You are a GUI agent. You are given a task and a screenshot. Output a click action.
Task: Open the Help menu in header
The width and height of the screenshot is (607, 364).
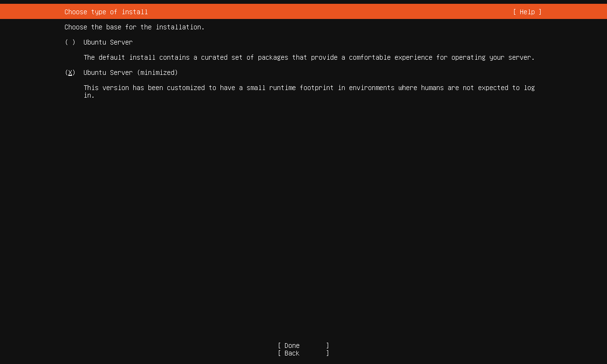tap(527, 12)
